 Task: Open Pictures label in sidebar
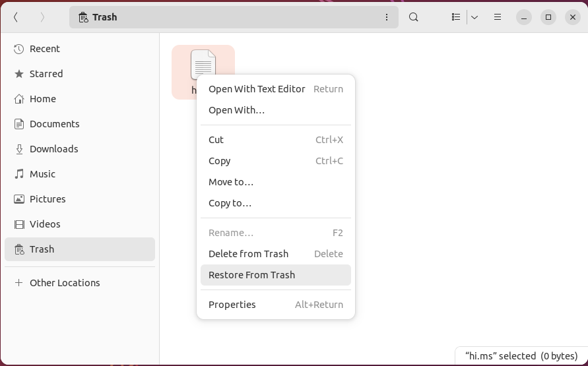pos(48,199)
